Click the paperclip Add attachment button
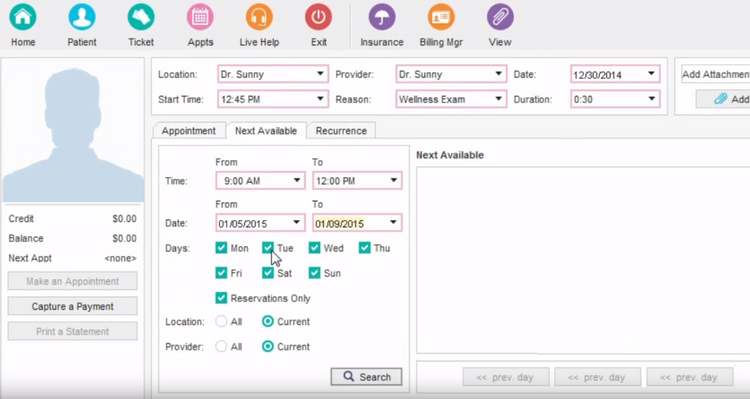The height and width of the screenshot is (399, 750). (x=723, y=99)
